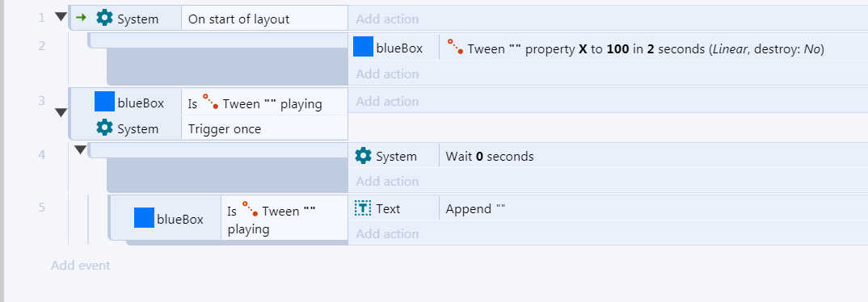Screen dimensions: 868x302
Task: Click Add event link at bottom
Action: (81, 266)
